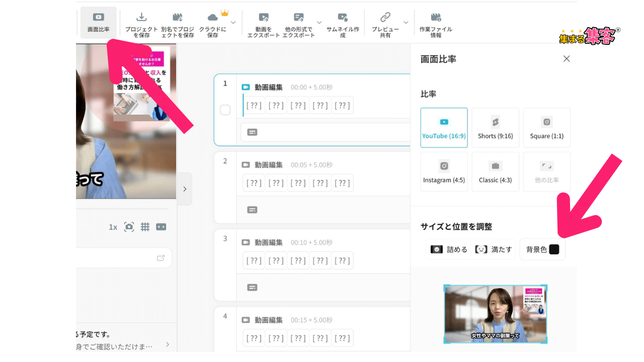Click subtitle icon in clip 3

(x=253, y=288)
